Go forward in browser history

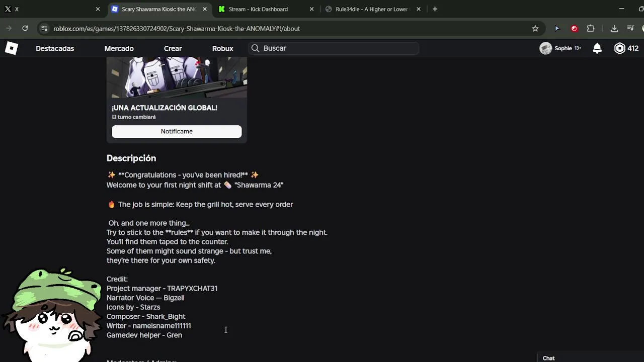(x=9, y=29)
